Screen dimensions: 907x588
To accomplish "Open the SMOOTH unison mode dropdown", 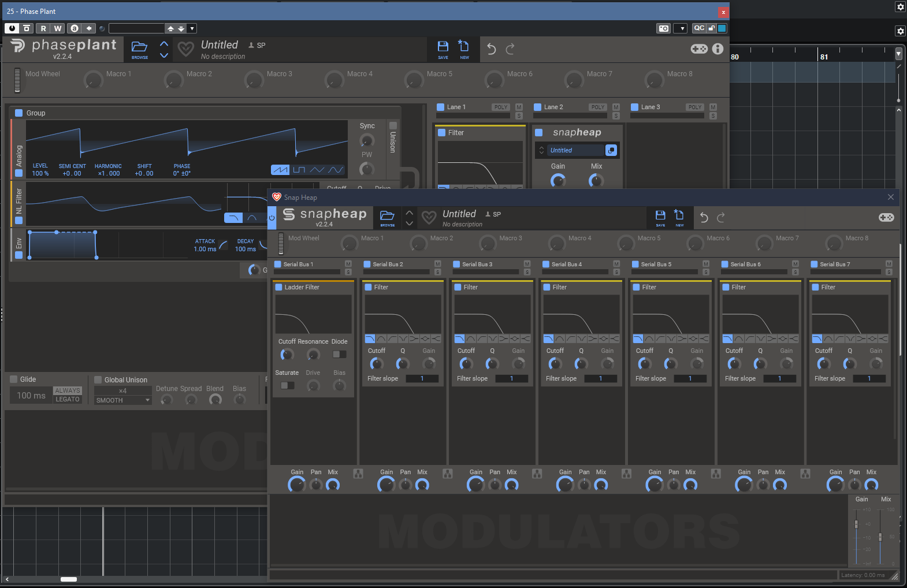I will (x=122, y=400).
